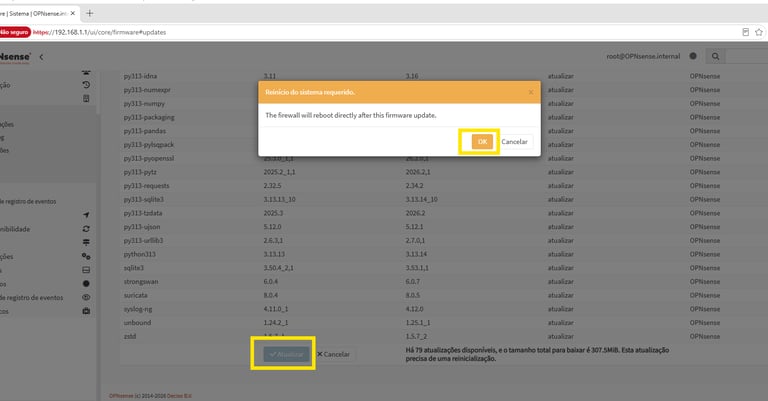The image size is (768, 401).
Task: Select the strongswan package name
Action: click(x=141, y=282)
